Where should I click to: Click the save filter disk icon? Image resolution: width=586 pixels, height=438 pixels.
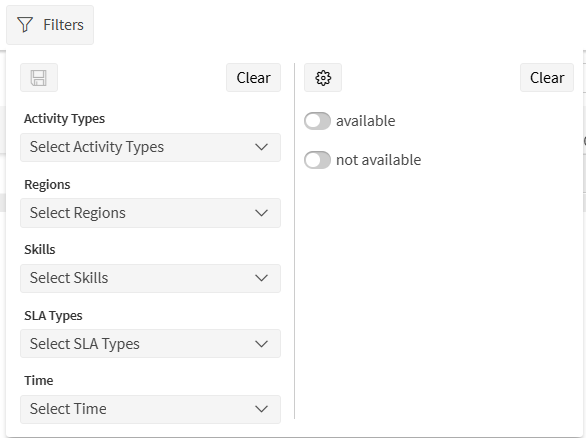tap(39, 78)
